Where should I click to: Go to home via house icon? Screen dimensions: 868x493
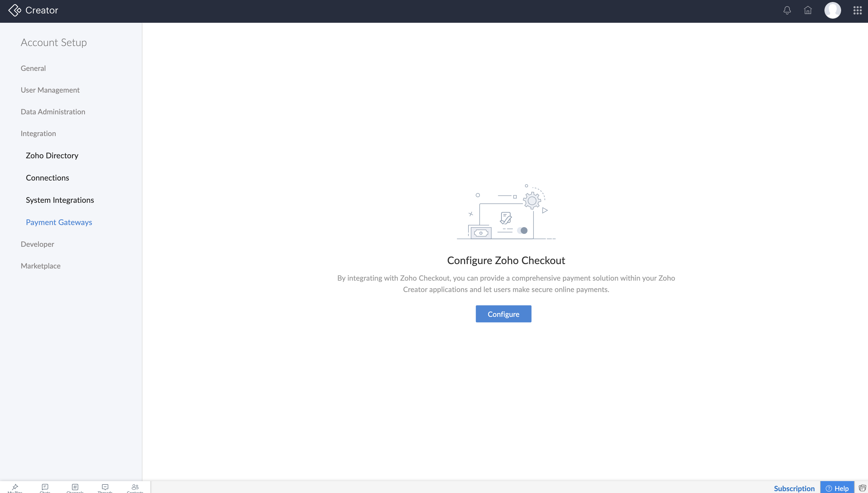point(808,10)
